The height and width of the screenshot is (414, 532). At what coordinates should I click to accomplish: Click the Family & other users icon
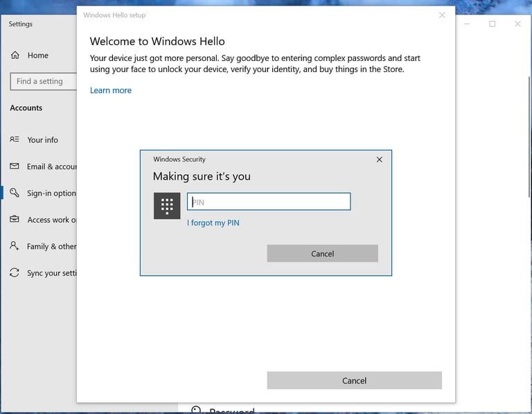[15, 245]
